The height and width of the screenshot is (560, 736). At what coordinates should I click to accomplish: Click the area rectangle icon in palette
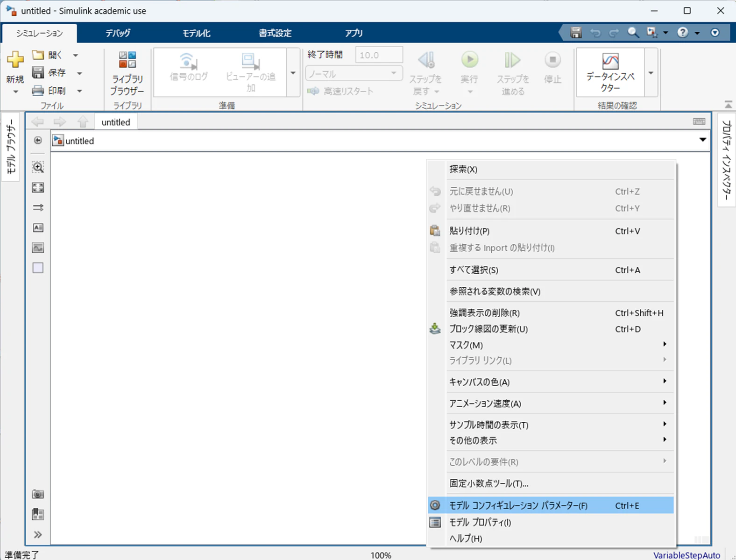(38, 268)
